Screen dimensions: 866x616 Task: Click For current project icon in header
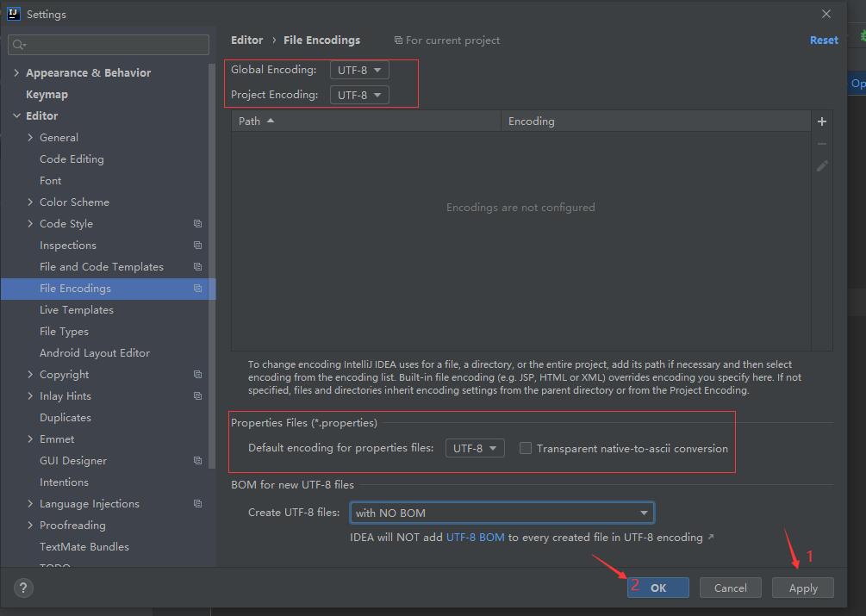pos(398,40)
